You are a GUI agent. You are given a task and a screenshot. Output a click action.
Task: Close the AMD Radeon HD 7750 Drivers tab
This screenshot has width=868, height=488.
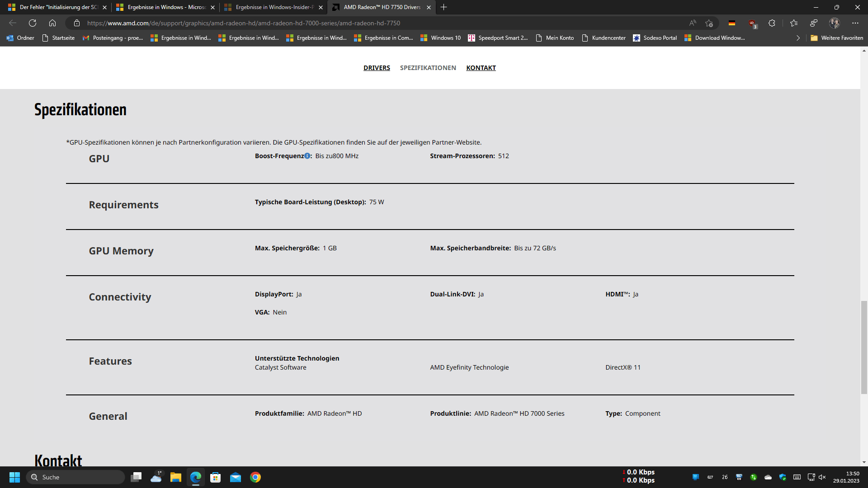pos(429,7)
